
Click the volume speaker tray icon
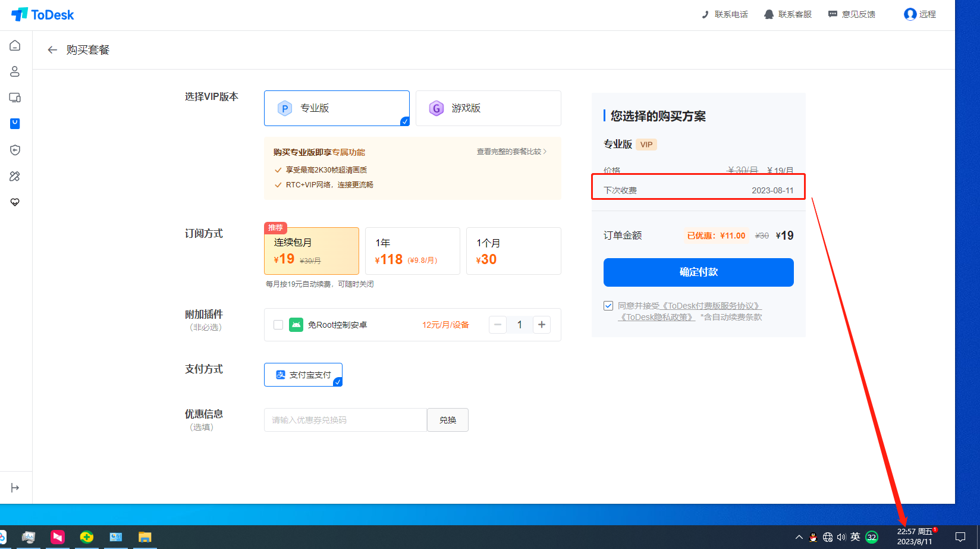pyautogui.click(x=841, y=537)
